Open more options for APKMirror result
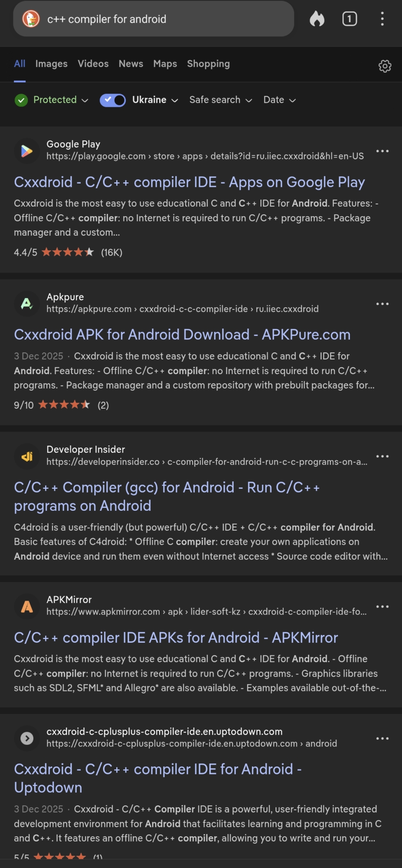The height and width of the screenshot is (868, 402). coord(382,606)
